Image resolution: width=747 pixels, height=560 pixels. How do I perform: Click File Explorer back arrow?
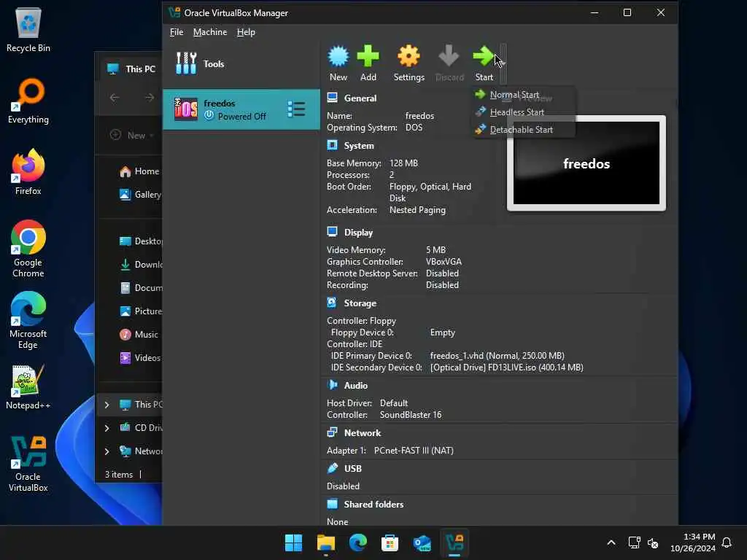pyautogui.click(x=115, y=98)
